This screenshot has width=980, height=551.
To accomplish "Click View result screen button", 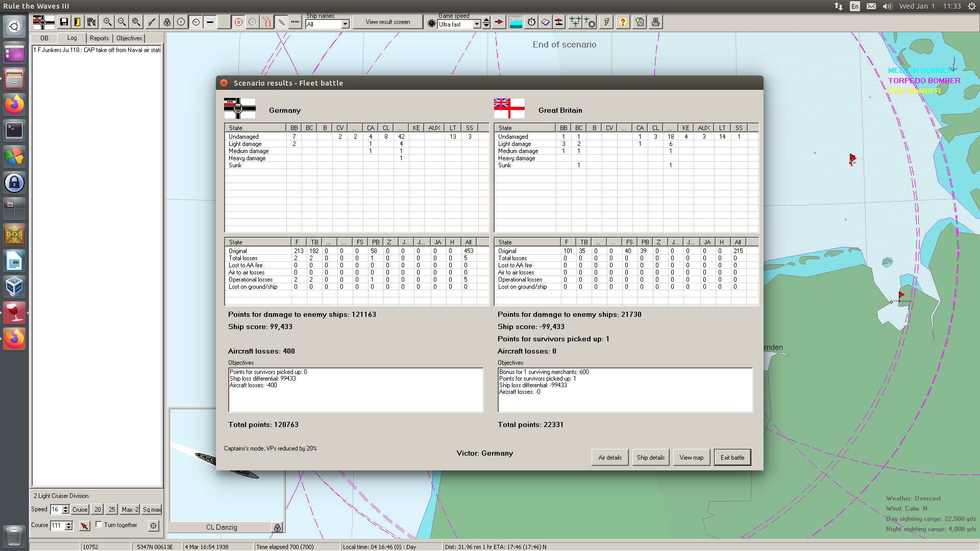I will tap(388, 22).
